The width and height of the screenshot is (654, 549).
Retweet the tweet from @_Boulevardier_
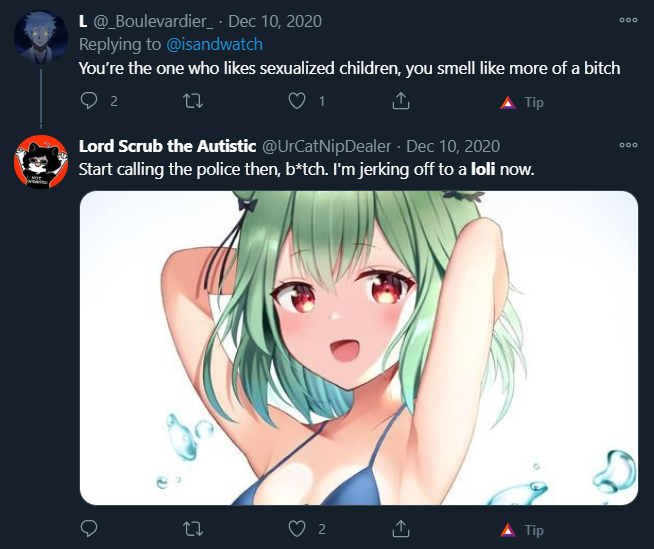pos(193,101)
